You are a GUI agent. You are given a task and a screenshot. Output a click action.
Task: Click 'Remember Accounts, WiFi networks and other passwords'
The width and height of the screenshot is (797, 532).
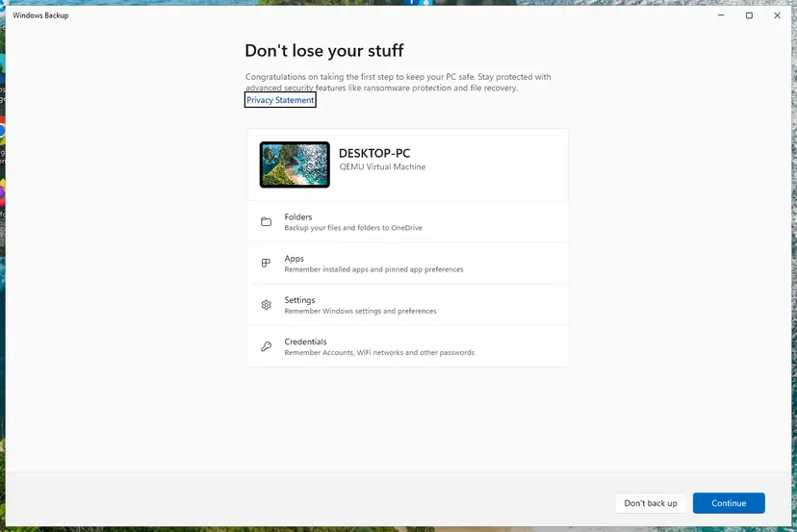pyautogui.click(x=379, y=353)
